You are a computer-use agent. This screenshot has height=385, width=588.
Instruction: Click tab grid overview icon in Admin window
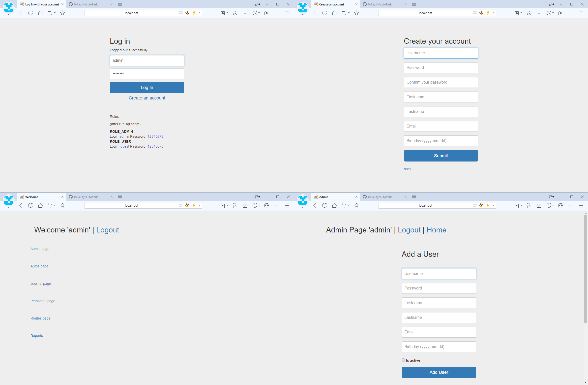pos(414,197)
